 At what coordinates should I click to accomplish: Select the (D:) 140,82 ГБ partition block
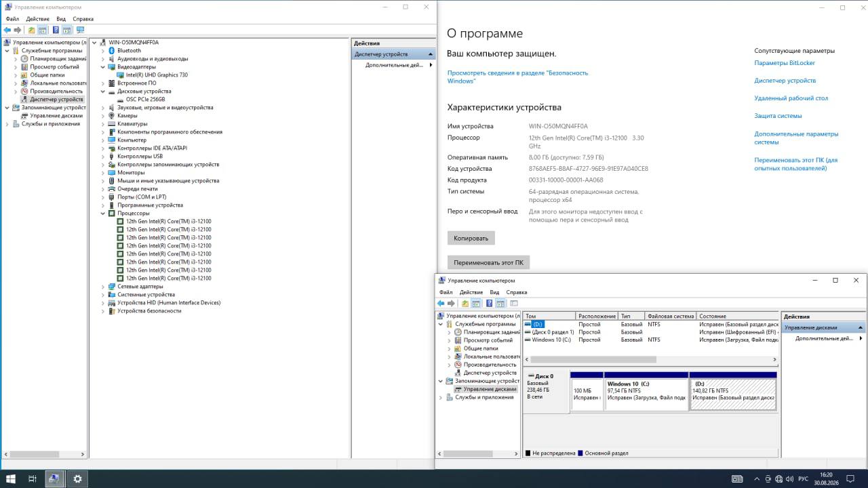(x=733, y=391)
